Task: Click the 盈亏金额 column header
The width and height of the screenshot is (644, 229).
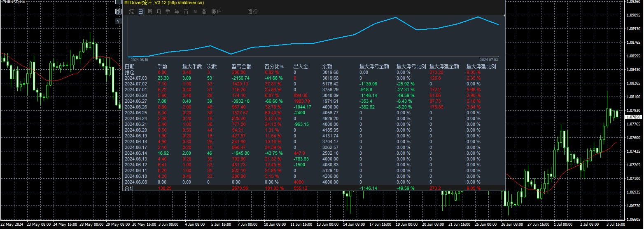Action: tap(241, 66)
